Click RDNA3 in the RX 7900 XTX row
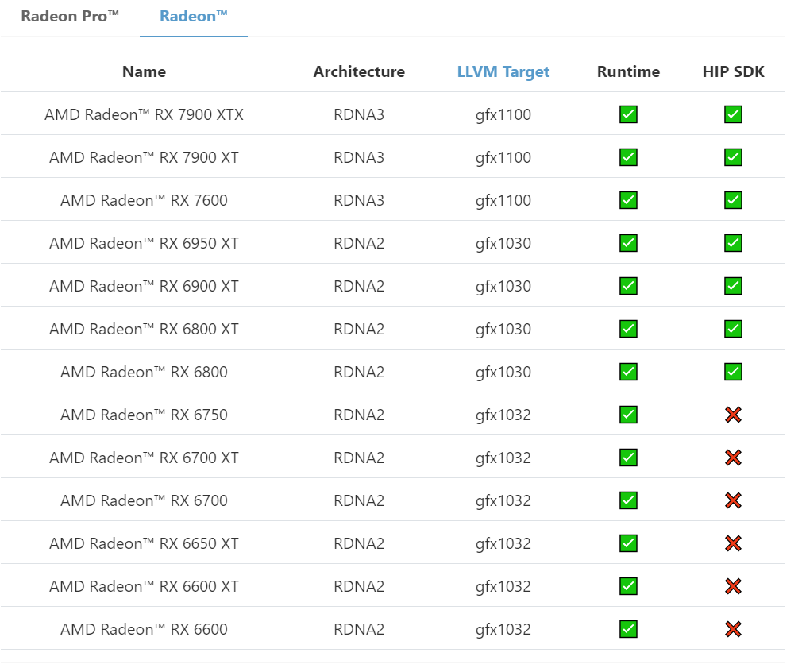 [x=359, y=114]
